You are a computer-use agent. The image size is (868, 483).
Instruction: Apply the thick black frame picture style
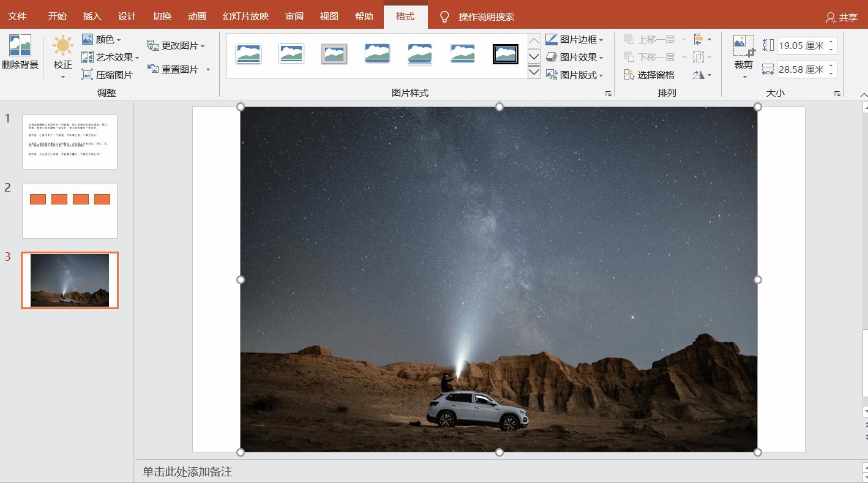click(506, 54)
